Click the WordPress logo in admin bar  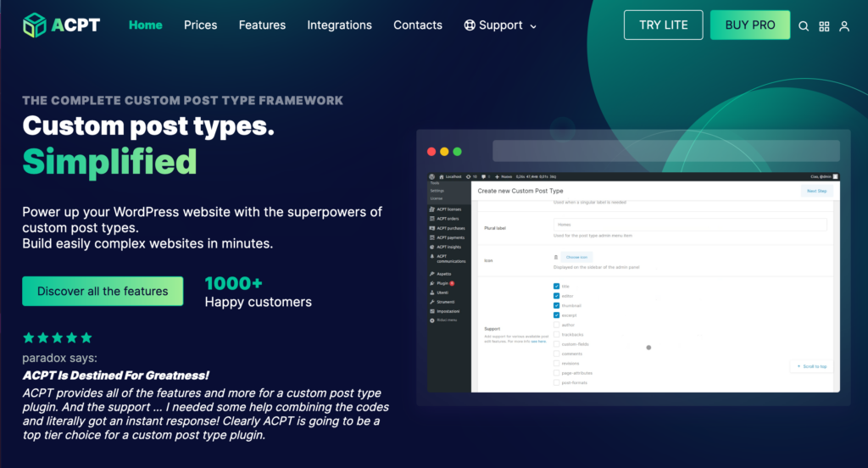coord(433,176)
